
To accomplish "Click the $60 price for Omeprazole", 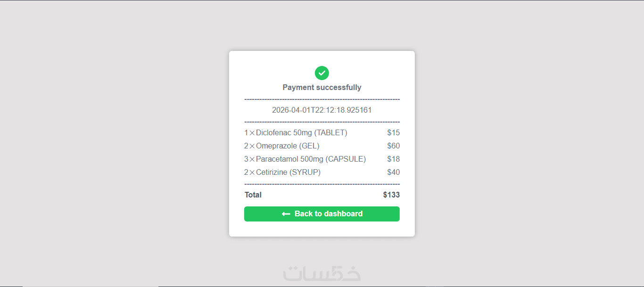I will (x=393, y=146).
